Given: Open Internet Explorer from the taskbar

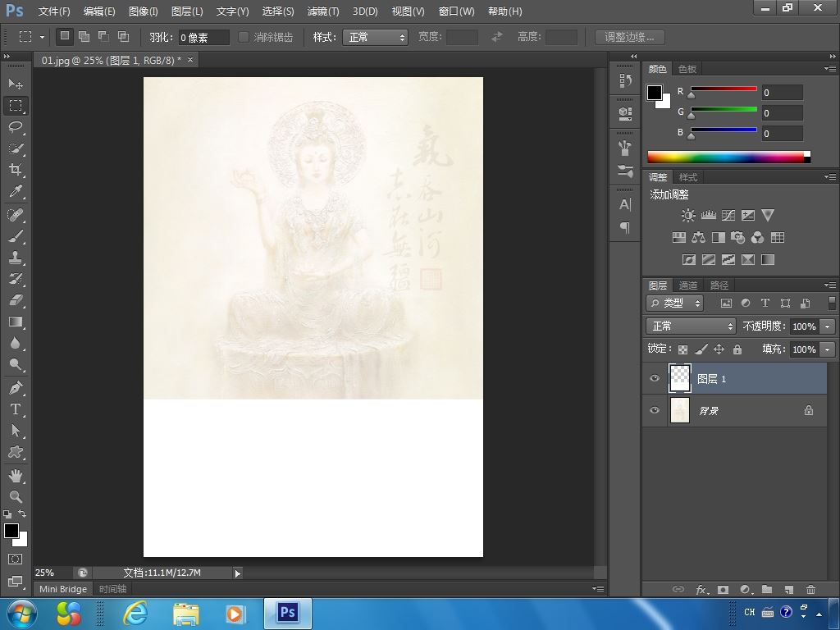Looking at the screenshot, I should click(135, 614).
